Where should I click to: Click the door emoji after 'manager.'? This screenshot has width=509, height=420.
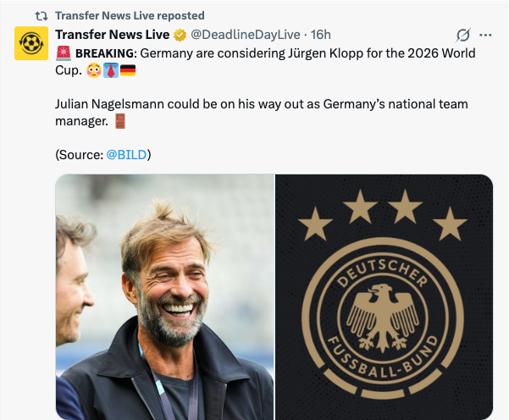coord(119,121)
